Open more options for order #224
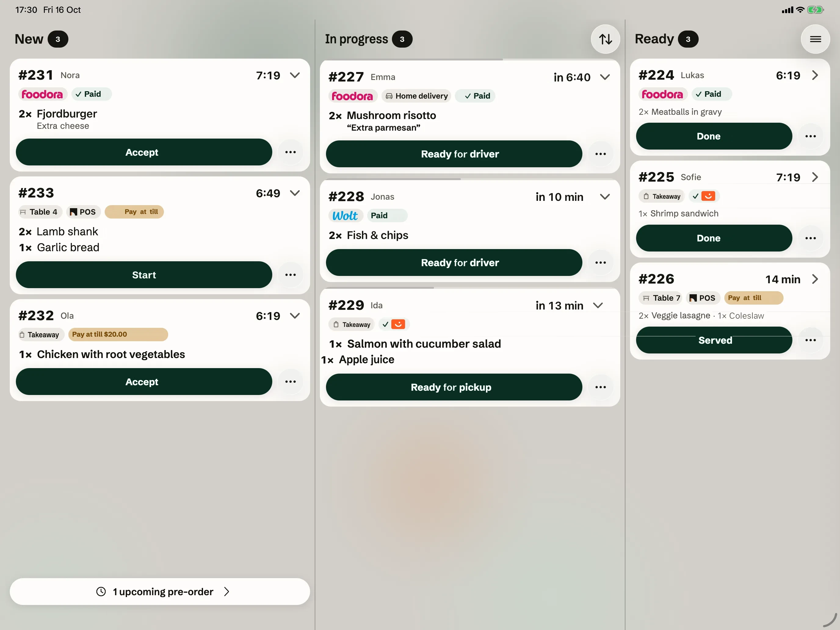Viewport: 840px width, 630px height. click(810, 136)
